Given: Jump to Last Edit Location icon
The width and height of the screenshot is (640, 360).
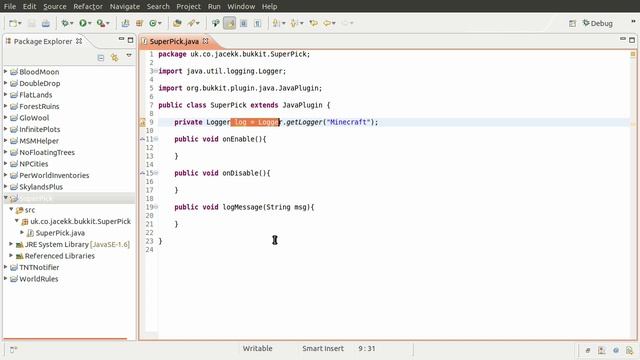Looking at the screenshot, I should click(313, 23).
